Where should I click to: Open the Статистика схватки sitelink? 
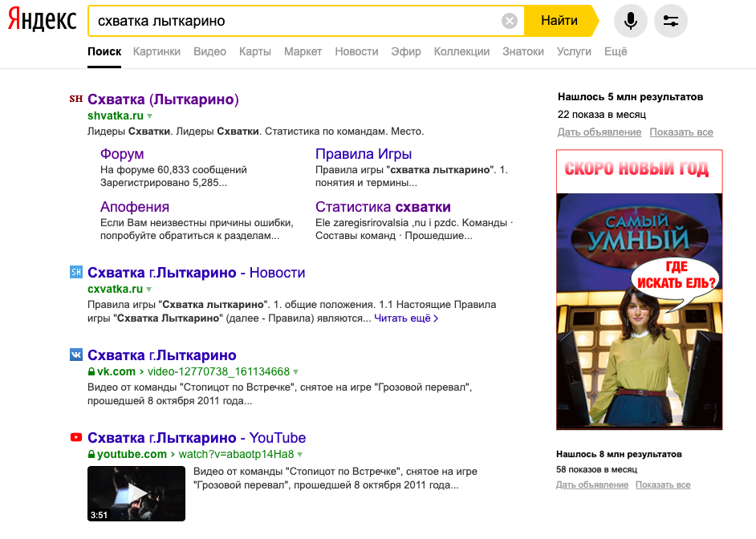383,207
